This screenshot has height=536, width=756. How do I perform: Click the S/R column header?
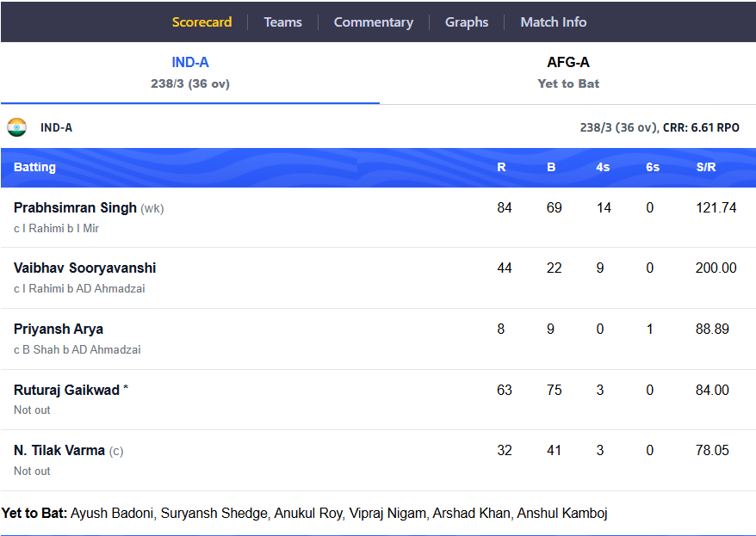706,167
